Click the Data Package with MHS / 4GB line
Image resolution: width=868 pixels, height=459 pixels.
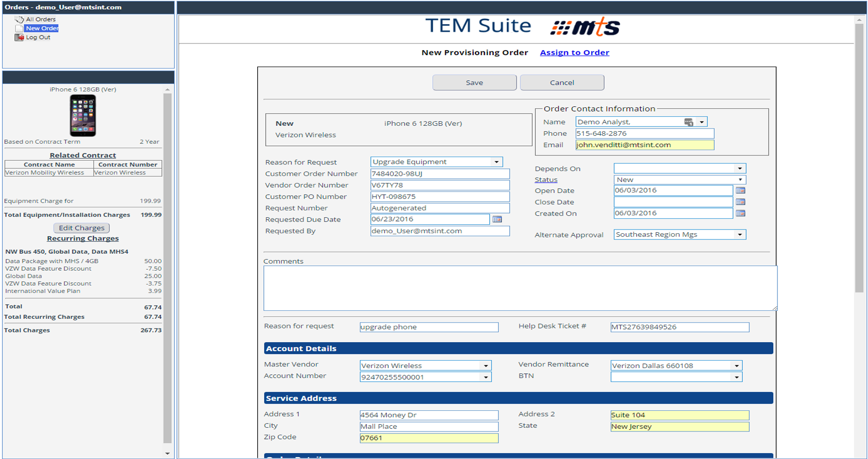[x=83, y=261]
